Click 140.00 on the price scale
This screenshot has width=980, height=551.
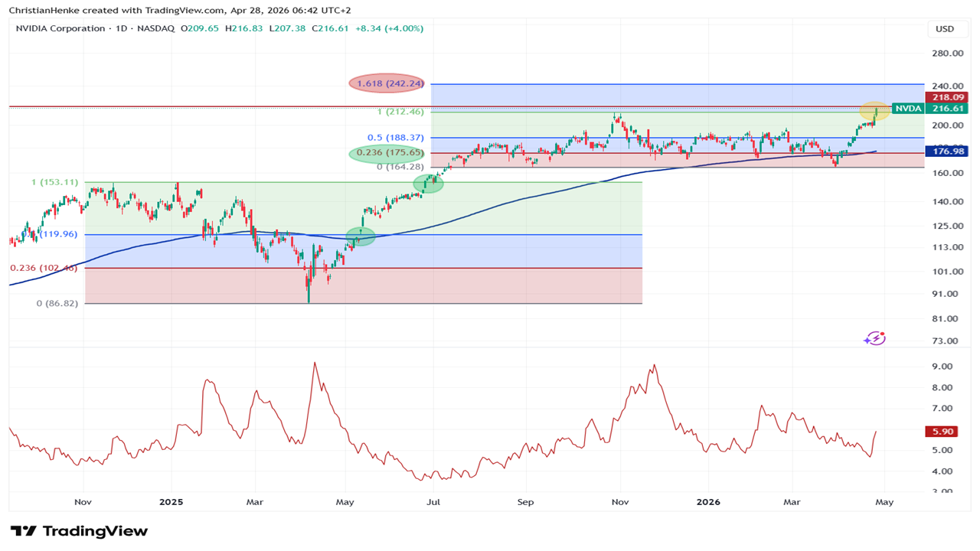[947, 202]
